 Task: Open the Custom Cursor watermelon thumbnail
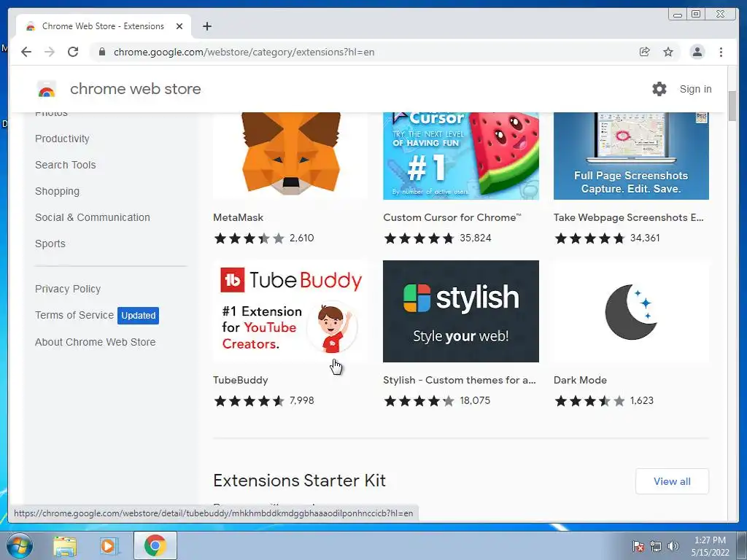coord(461,156)
